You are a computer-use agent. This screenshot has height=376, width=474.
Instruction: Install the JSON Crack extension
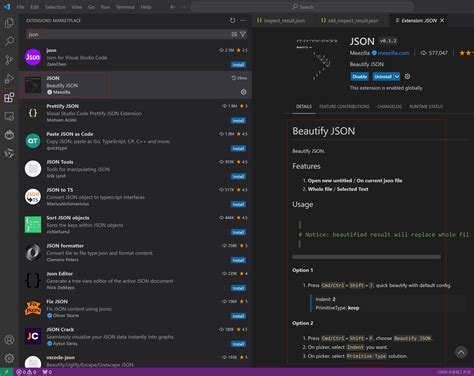238,344
